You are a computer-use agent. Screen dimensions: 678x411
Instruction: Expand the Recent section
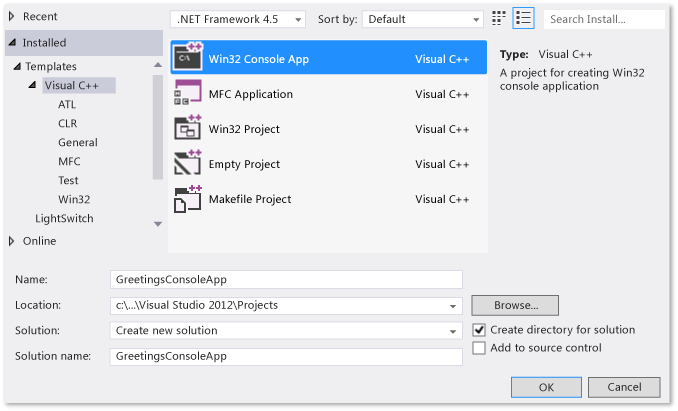[x=12, y=16]
